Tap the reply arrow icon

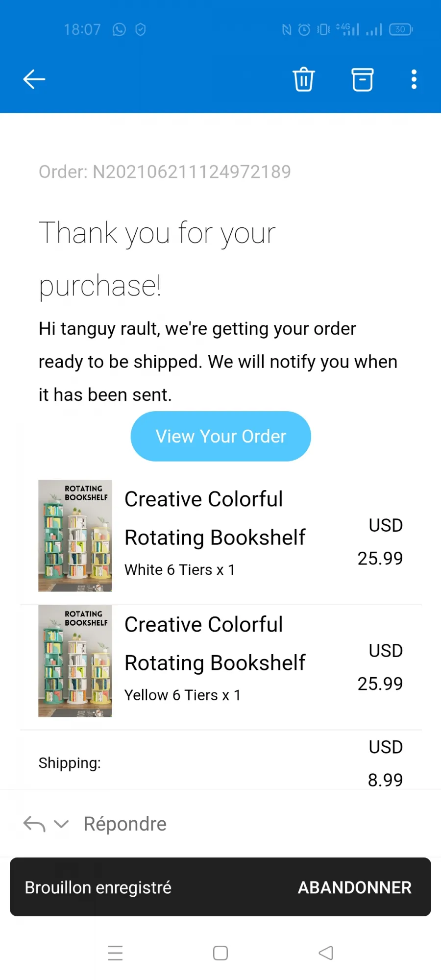pos(34,824)
